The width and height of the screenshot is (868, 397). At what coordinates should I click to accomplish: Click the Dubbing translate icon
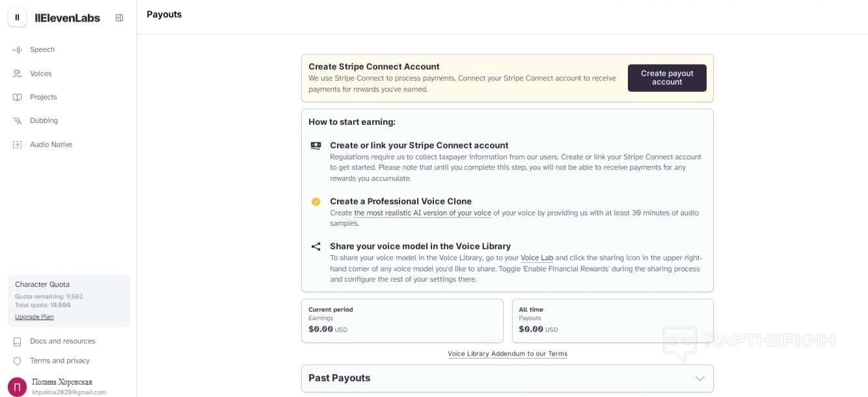18,121
